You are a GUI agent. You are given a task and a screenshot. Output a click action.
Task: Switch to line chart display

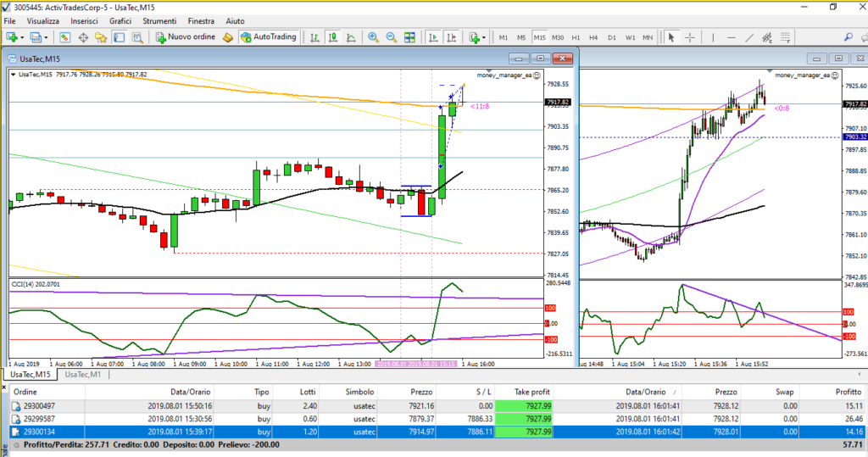point(351,37)
